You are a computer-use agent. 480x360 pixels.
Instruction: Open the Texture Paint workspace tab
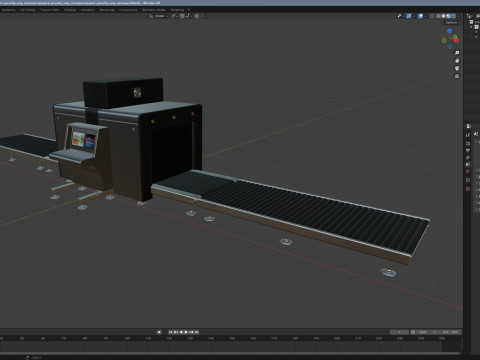coord(49,10)
